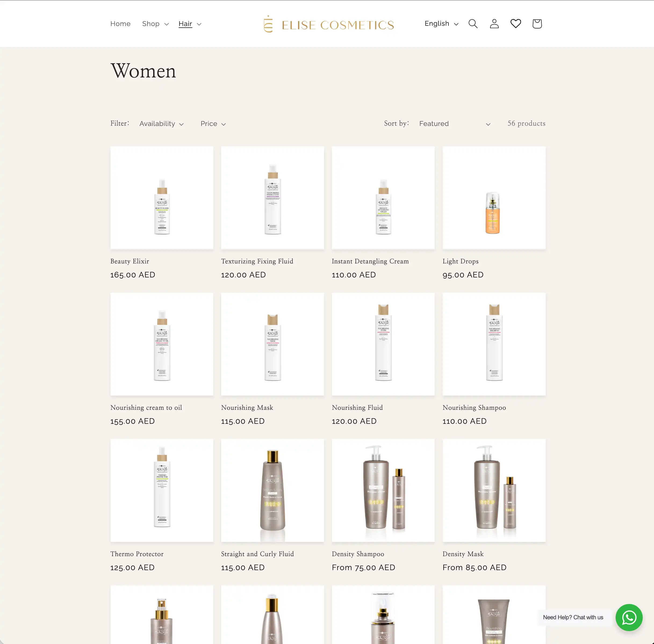Viewport: 654px width, 644px height.
Task: Open the English language selector
Action: pyautogui.click(x=441, y=24)
